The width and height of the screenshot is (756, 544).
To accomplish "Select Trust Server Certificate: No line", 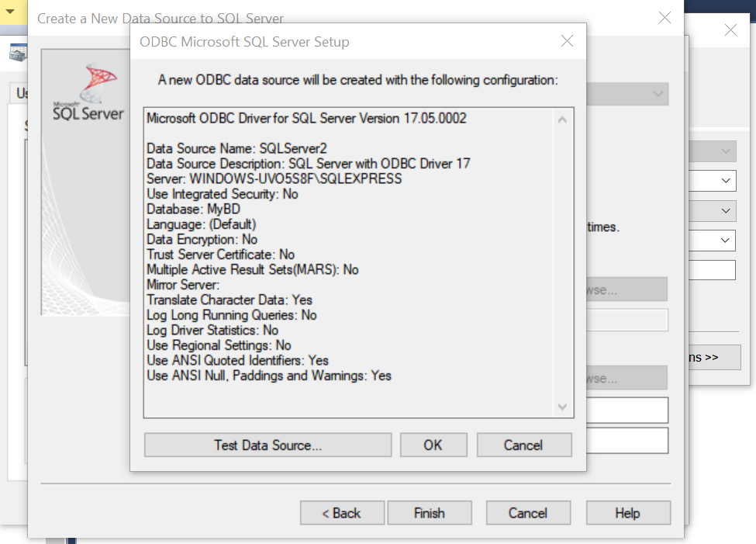I will [220, 255].
